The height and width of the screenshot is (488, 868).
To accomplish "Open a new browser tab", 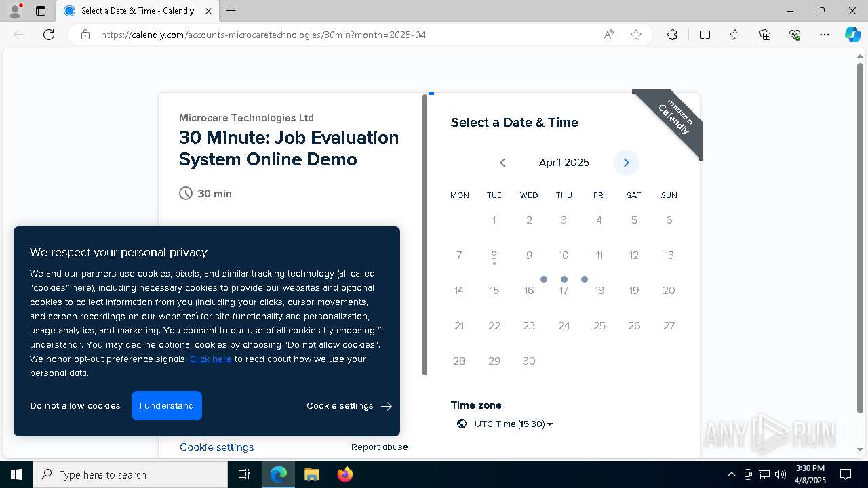I will tap(231, 11).
